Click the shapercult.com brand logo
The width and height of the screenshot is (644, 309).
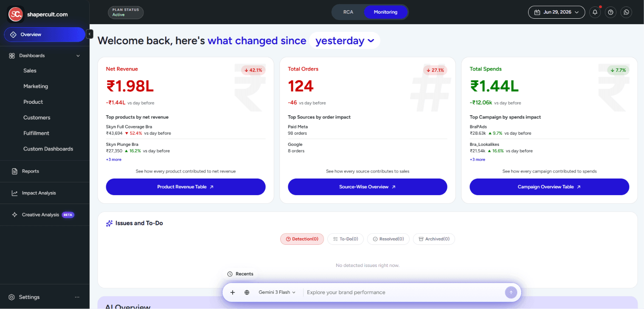point(16,14)
